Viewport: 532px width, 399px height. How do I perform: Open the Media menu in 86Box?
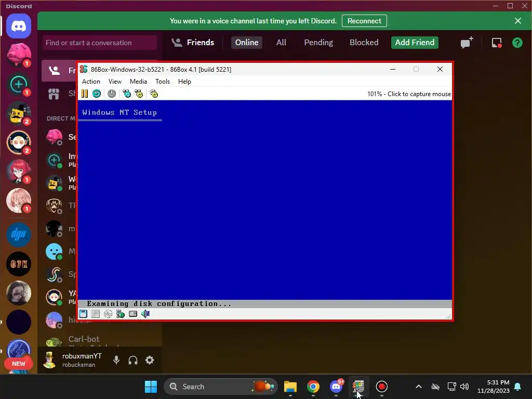coord(138,82)
